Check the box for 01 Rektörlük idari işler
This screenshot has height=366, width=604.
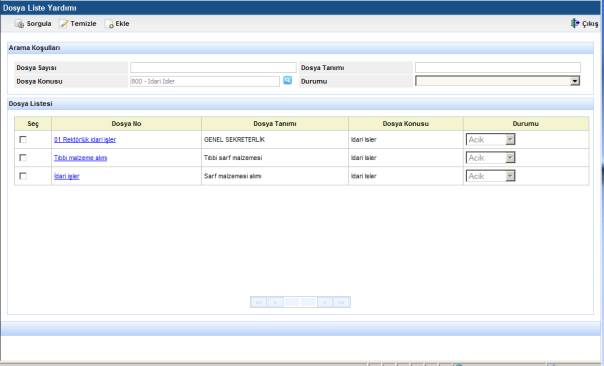pyautogui.click(x=23, y=139)
